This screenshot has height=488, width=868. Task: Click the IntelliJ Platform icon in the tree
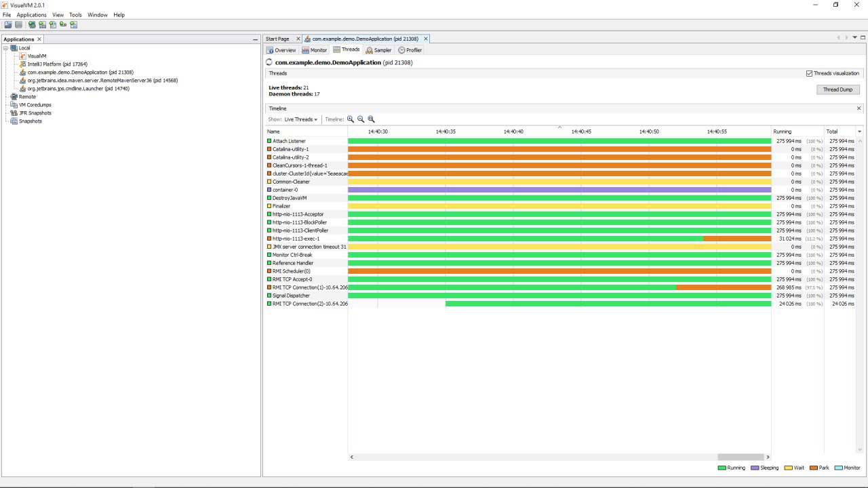click(22, 64)
